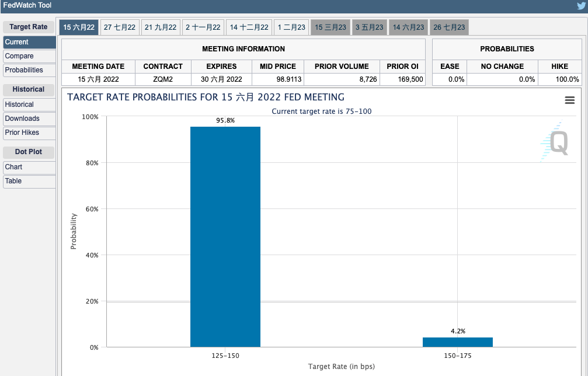Select the 15 六月22 meeting tab
Viewport: 588px width, 376px height.
[x=79, y=27]
